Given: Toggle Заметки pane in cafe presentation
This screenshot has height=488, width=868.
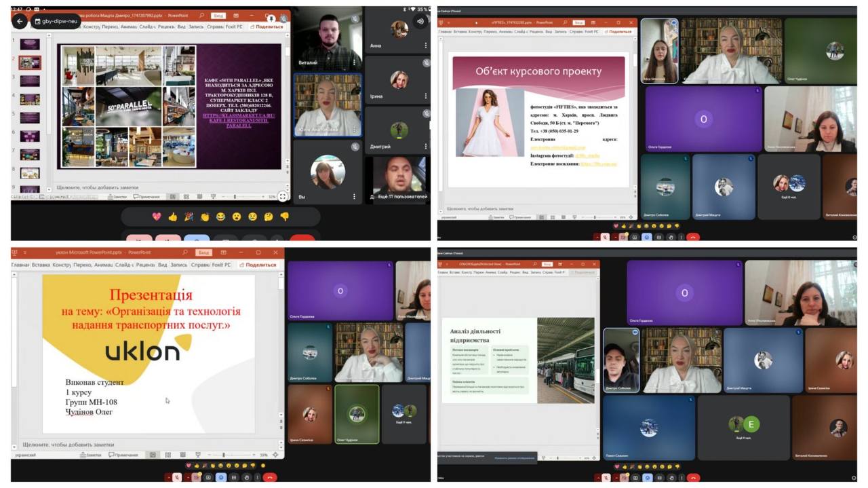Looking at the screenshot, I should pyautogui.click(x=117, y=197).
